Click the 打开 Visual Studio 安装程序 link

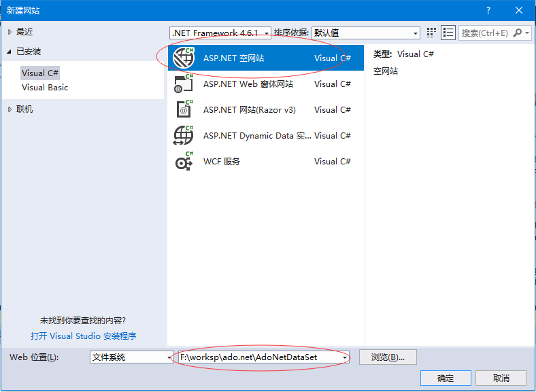point(83,336)
